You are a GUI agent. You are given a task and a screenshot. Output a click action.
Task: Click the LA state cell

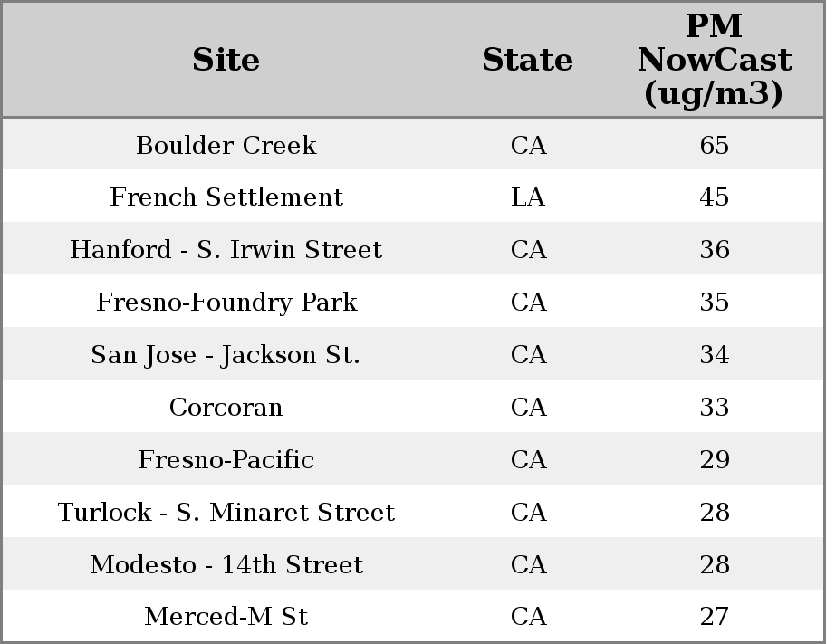(x=528, y=197)
